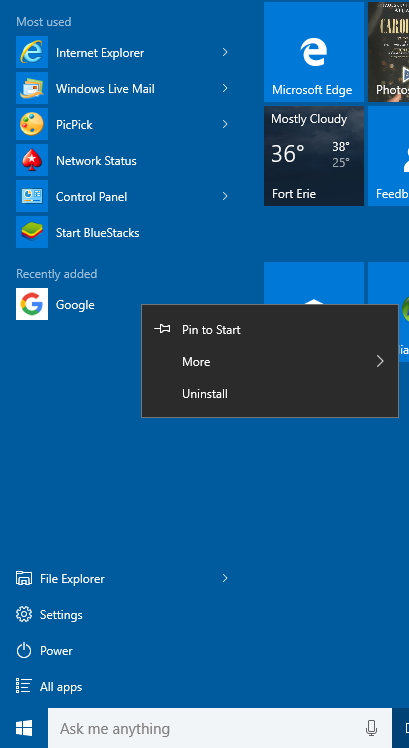Launch Windows Live Mail icon

[32, 88]
